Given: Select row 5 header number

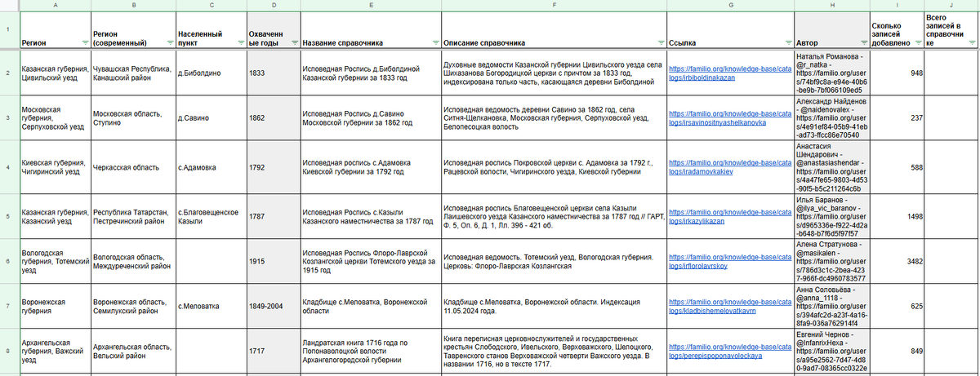Looking at the screenshot, I should click(9, 216).
